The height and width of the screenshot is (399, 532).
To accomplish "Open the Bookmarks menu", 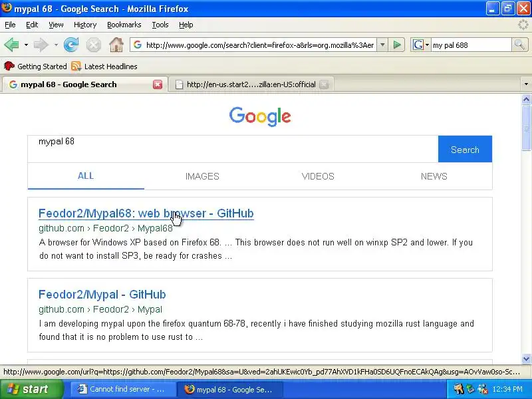I will [124, 25].
